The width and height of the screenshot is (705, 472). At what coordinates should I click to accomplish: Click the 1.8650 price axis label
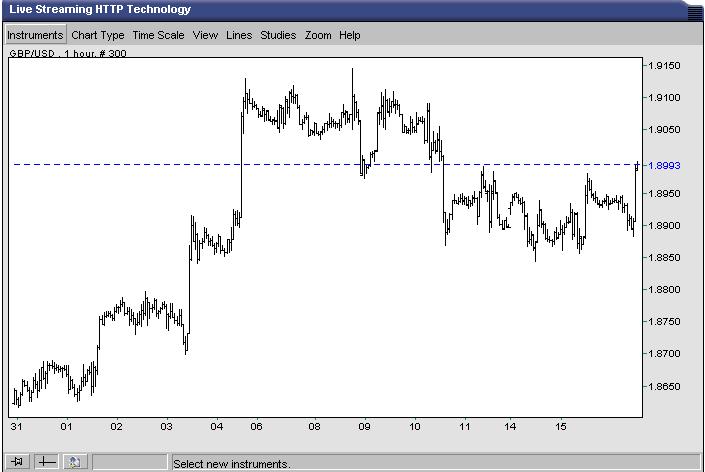(665, 386)
